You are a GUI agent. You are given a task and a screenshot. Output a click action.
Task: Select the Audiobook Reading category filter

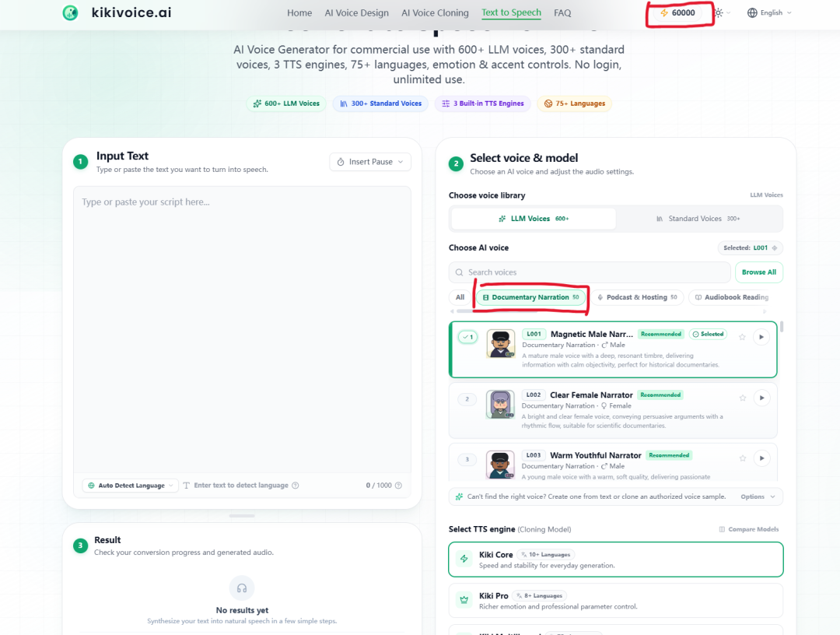click(x=731, y=297)
